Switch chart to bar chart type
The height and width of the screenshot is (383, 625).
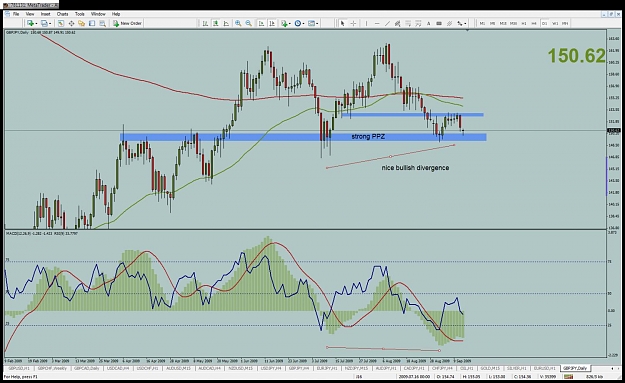click(x=205, y=24)
